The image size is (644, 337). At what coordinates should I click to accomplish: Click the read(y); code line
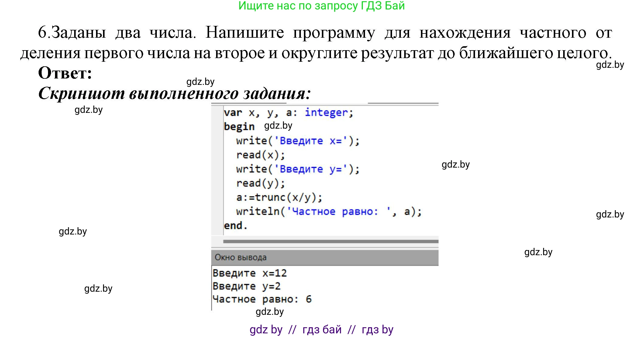point(260,183)
